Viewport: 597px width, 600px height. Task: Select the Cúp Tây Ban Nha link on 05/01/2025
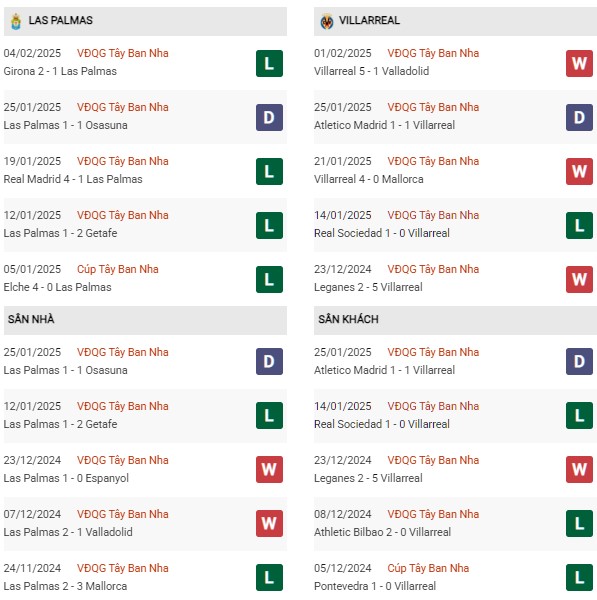[117, 269]
